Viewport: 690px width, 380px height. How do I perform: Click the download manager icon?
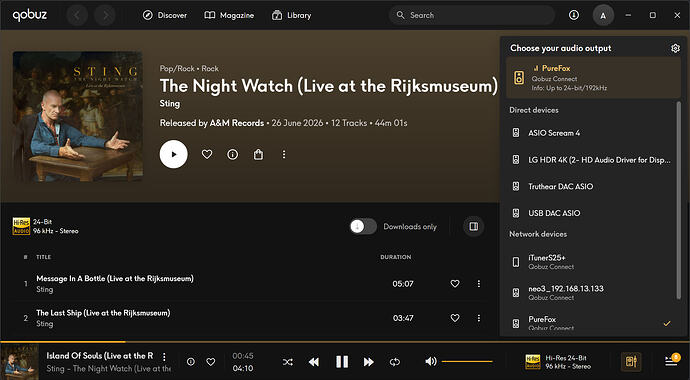pyautogui.click(x=573, y=15)
